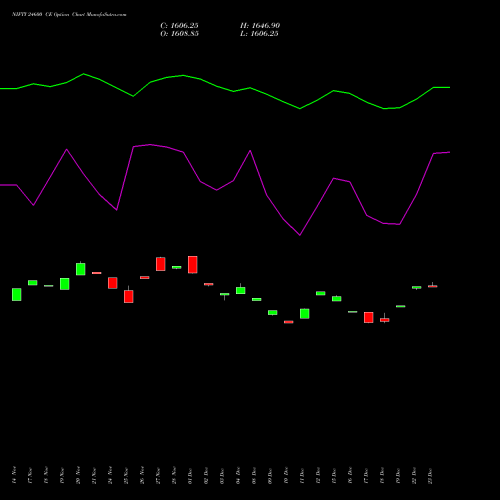Click the 23 Dec date label
This screenshot has width=500, height=500.
(x=430, y=475)
